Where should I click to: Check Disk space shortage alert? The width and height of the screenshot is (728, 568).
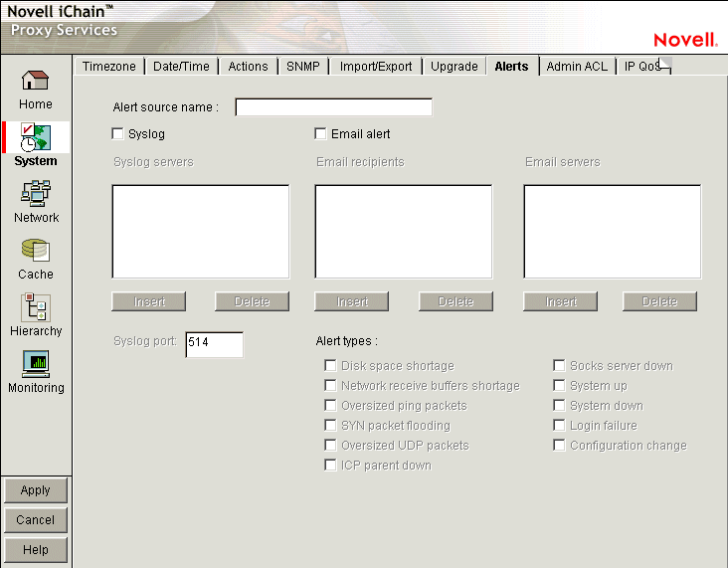330,365
